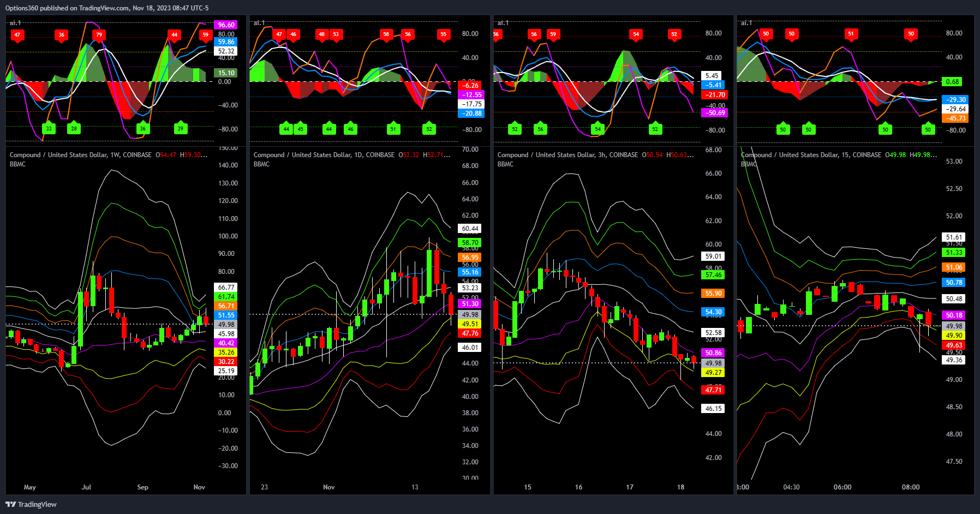
Task: Select the 3h chart title 'Compound / United States Dollar, 3h'
Action: 552,155
